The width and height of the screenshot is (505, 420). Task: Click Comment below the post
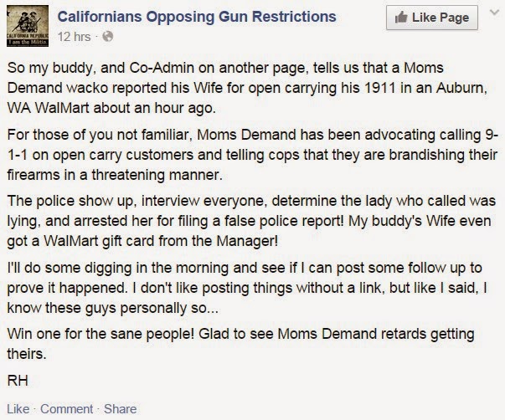tap(65, 409)
